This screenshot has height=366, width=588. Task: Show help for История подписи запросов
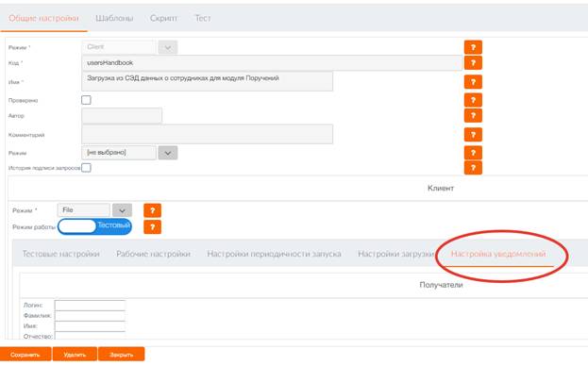473,168
